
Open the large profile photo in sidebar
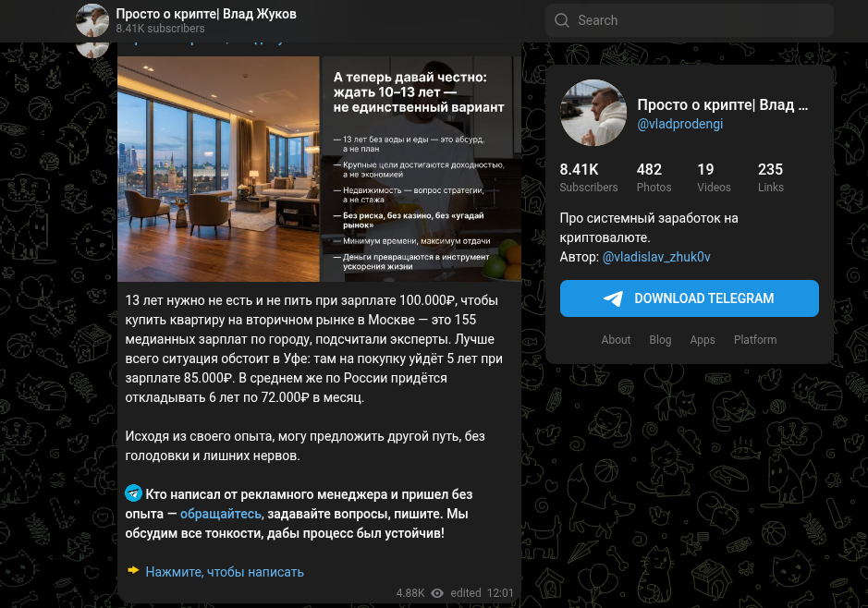[593, 113]
